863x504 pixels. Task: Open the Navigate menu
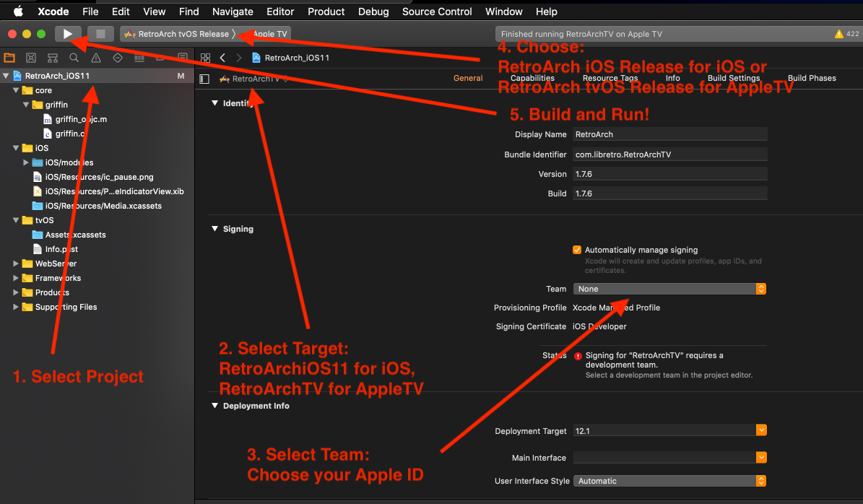coord(233,12)
